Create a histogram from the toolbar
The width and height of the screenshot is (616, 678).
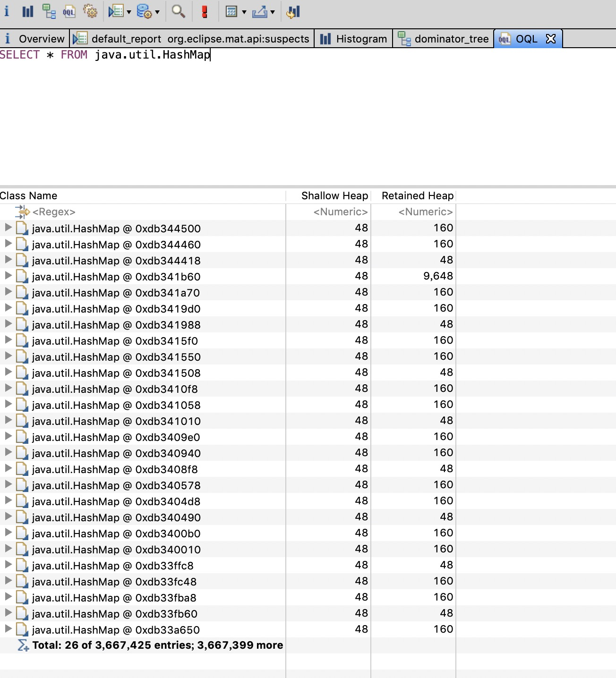pos(28,11)
